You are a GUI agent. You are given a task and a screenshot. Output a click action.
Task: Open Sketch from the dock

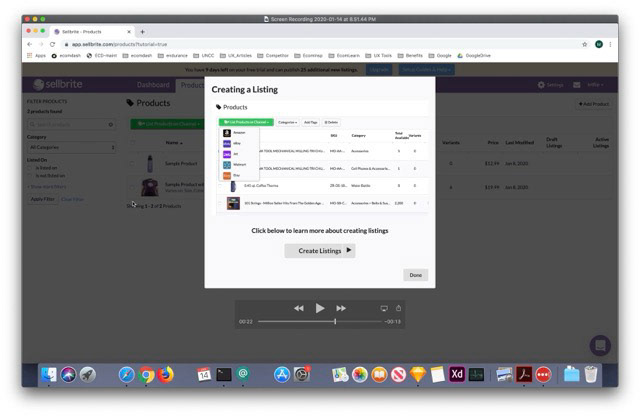(x=418, y=374)
